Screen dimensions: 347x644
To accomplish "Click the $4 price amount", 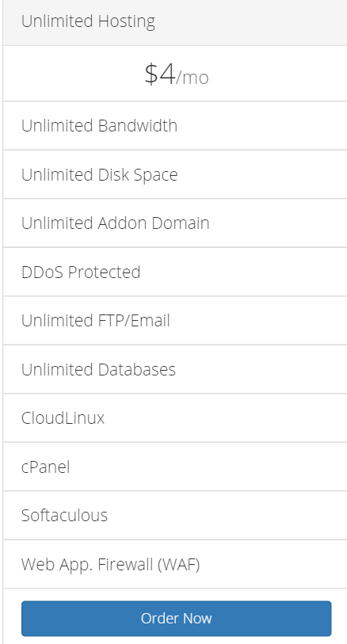I will click(x=160, y=74).
